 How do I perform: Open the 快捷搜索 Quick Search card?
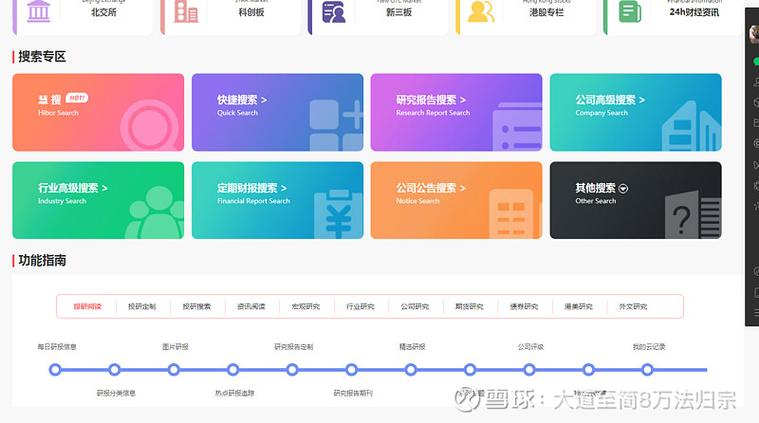(x=277, y=112)
